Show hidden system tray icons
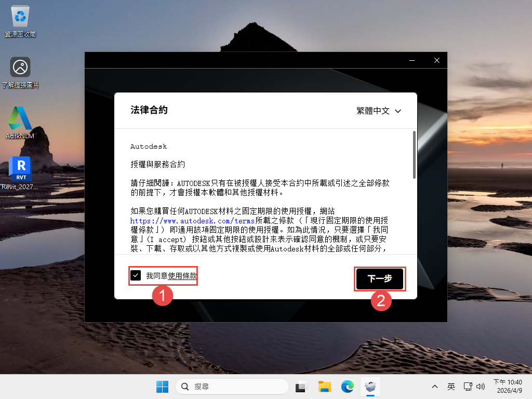The height and width of the screenshot is (399, 532). (x=435, y=387)
